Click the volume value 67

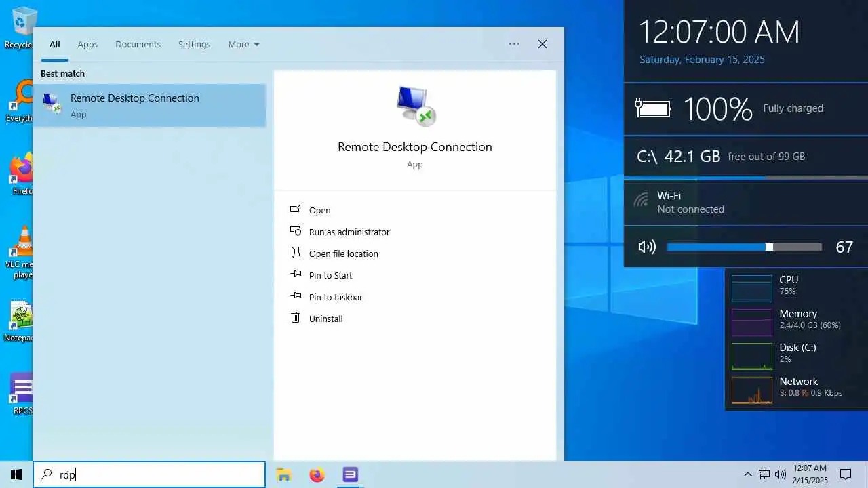(844, 247)
